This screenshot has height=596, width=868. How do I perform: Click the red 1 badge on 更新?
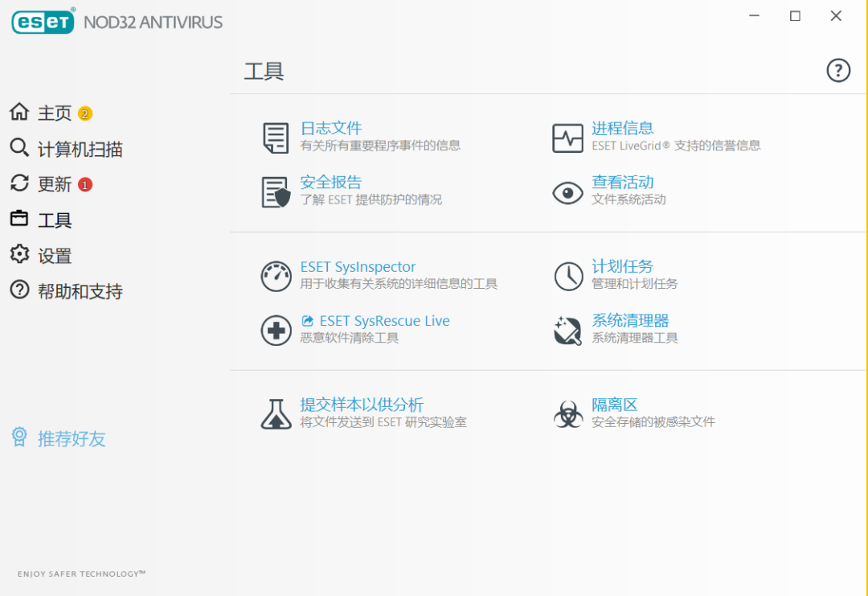click(84, 184)
